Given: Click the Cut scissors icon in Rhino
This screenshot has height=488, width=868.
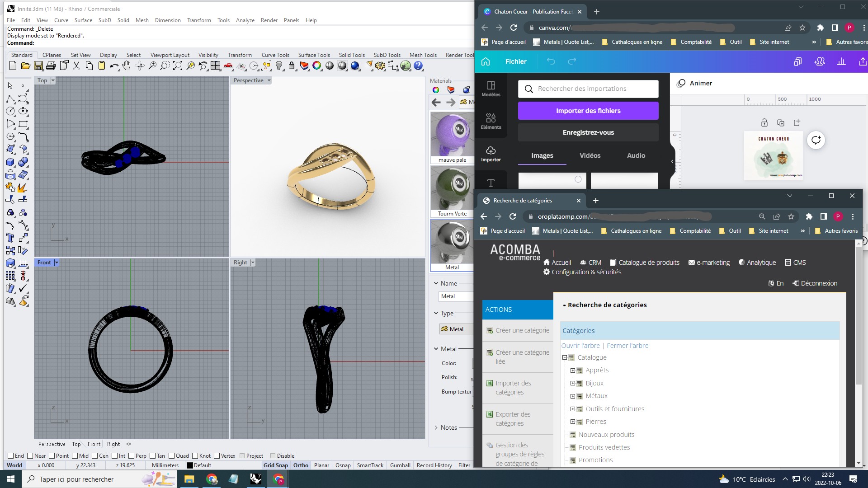Looking at the screenshot, I should (x=76, y=66).
